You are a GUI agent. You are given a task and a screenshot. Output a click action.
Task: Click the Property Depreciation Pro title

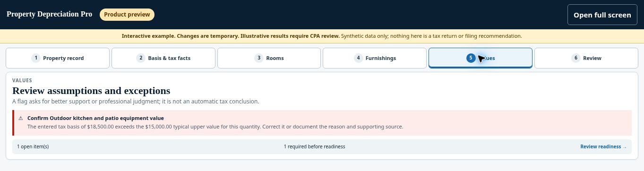[x=50, y=14]
